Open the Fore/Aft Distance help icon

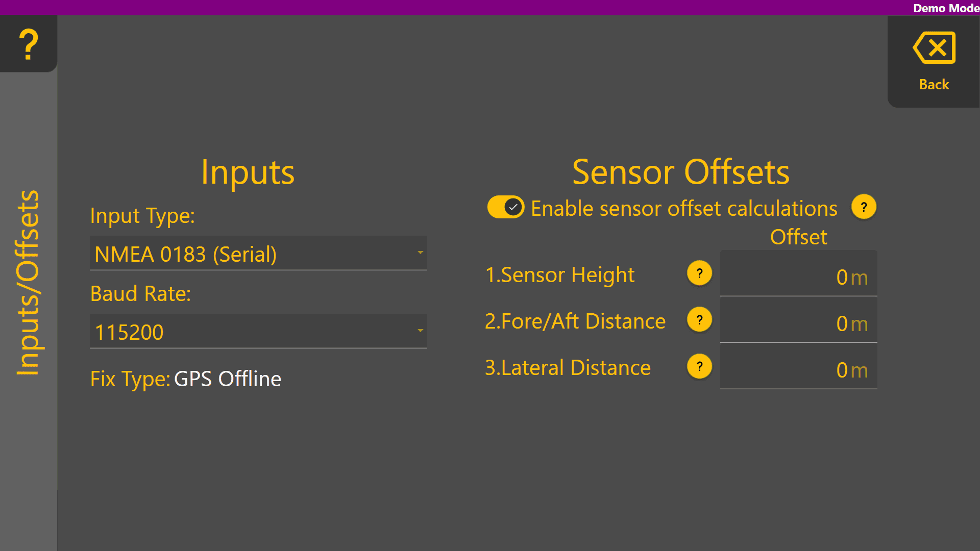pyautogui.click(x=699, y=320)
